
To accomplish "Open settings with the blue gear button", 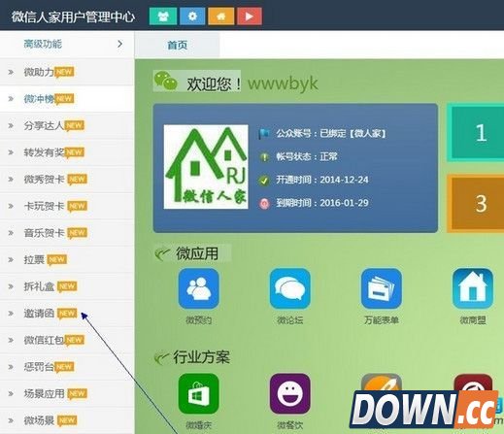I will click(192, 17).
